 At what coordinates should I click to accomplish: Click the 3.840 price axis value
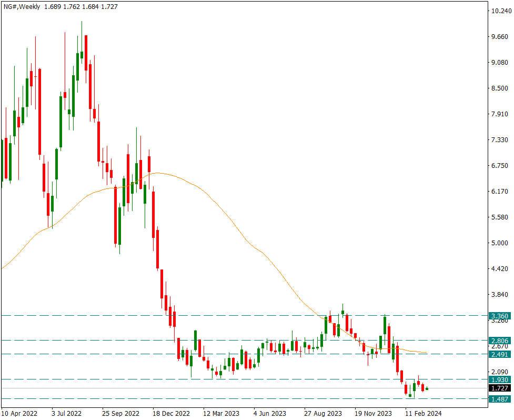pyautogui.click(x=500, y=294)
